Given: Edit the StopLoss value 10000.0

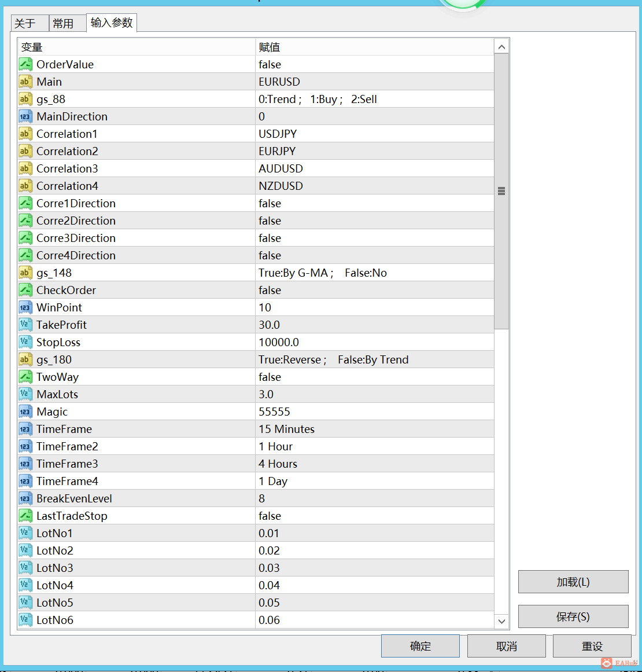Looking at the screenshot, I should point(374,342).
